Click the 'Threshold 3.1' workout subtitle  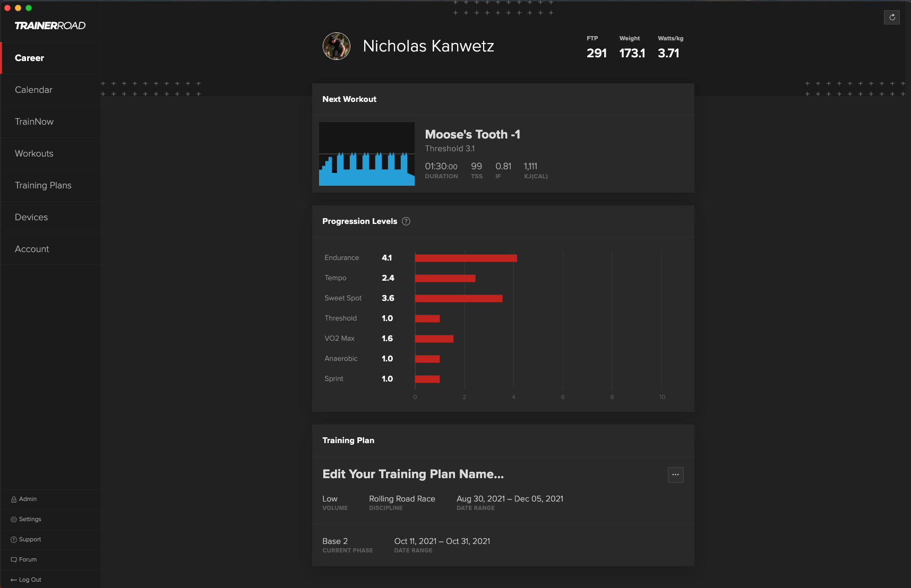pyautogui.click(x=450, y=149)
